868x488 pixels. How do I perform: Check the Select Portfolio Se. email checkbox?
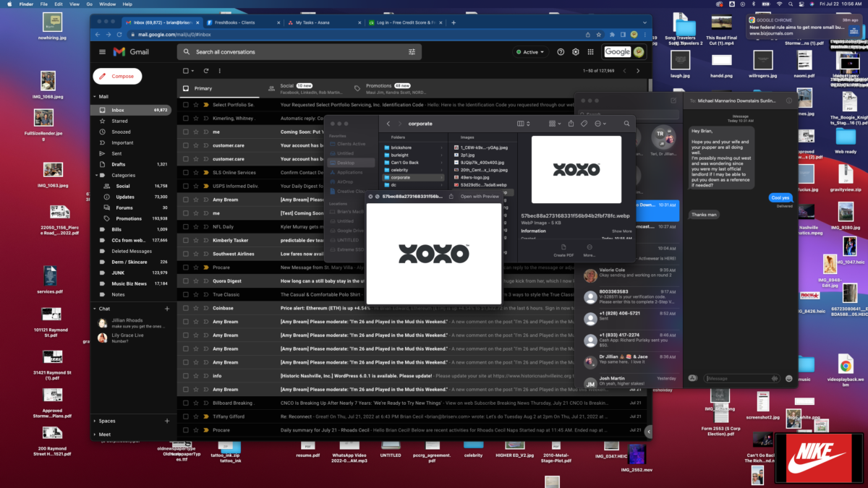[x=186, y=105]
